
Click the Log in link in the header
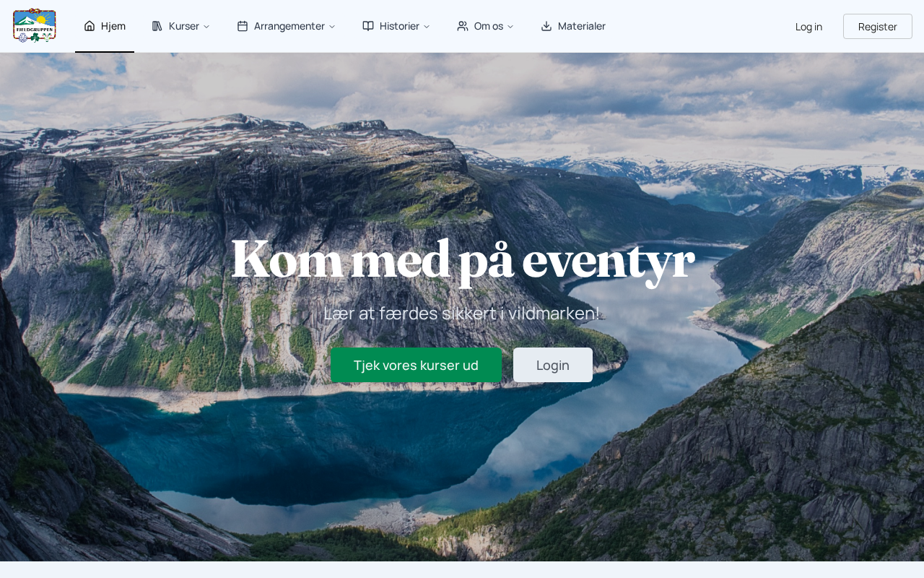coord(808,26)
